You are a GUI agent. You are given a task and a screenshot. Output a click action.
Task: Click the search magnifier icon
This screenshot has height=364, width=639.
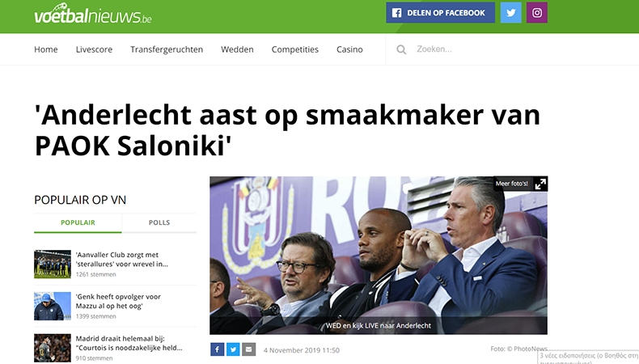401,49
